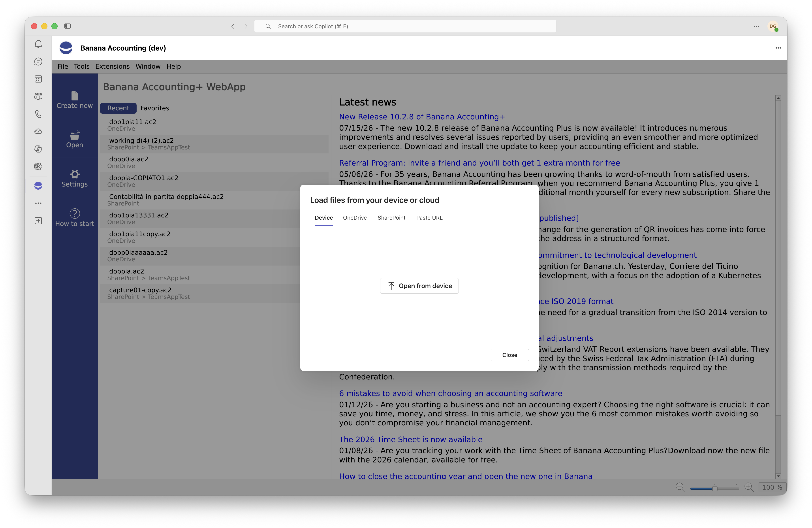The height and width of the screenshot is (528, 812).
Task: Click Open in the blue sidebar
Action: click(x=74, y=139)
